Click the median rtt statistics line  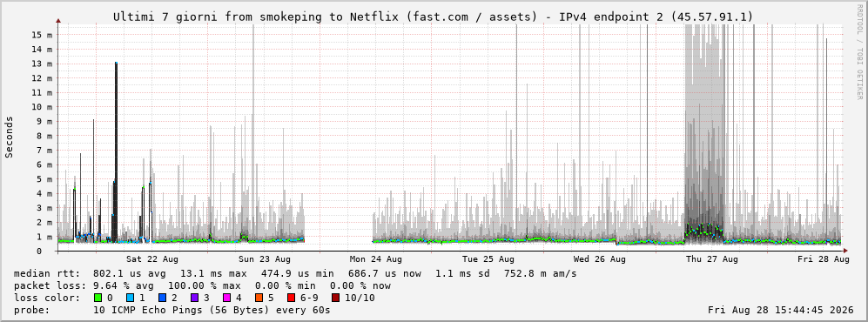295,274
